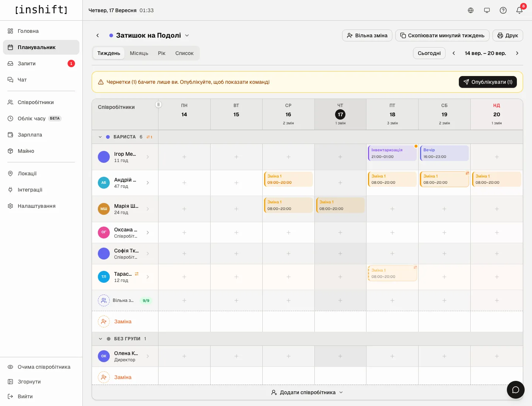Open the chat bubble widget

point(516,390)
